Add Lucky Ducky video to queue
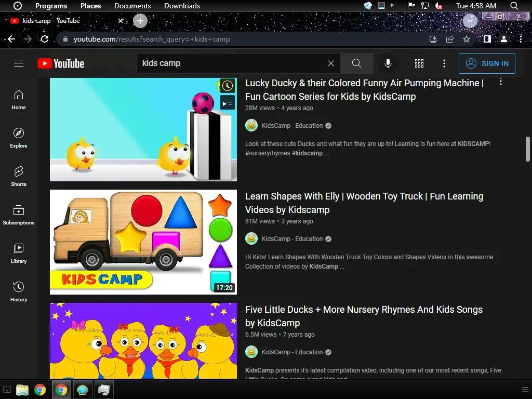The width and height of the screenshot is (532, 399). [x=228, y=102]
